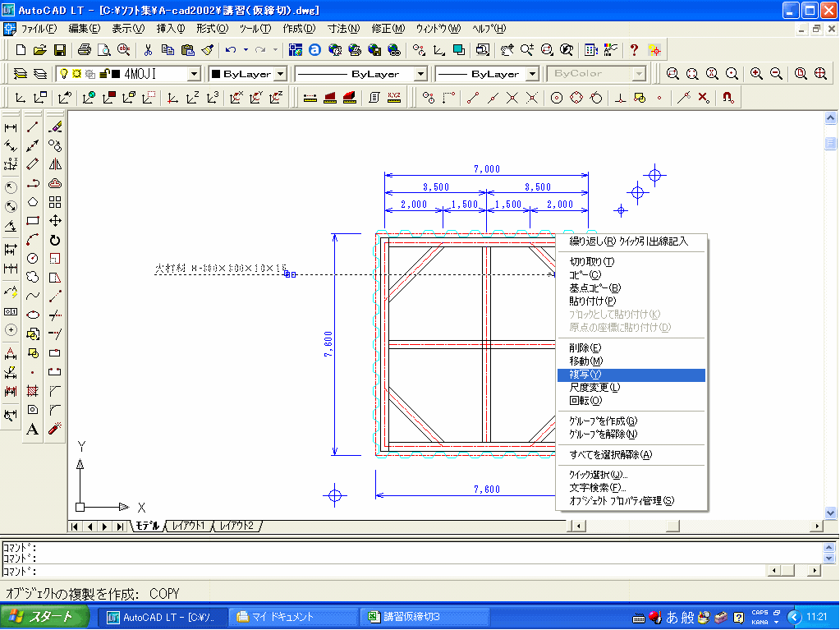Viewport: 840px width, 630px height.
Task: Click the horizontal scrollbar thumb
Action: coord(672,526)
